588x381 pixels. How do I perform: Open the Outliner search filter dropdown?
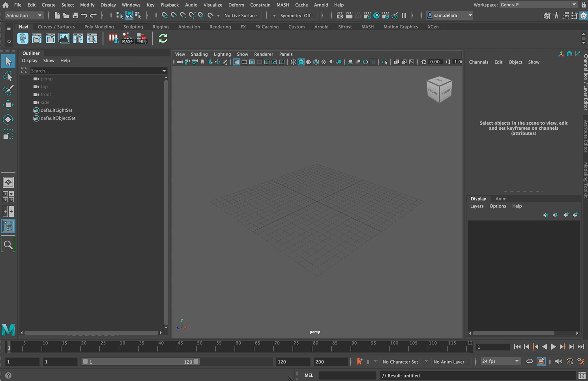[164, 71]
